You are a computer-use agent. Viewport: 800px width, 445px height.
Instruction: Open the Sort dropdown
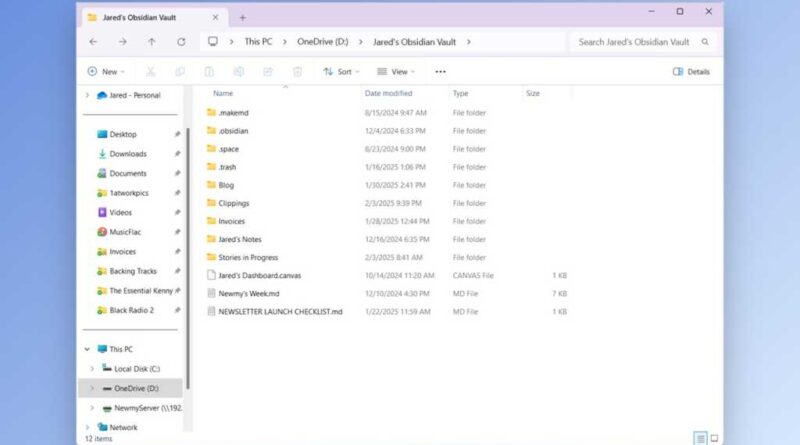click(339, 72)
